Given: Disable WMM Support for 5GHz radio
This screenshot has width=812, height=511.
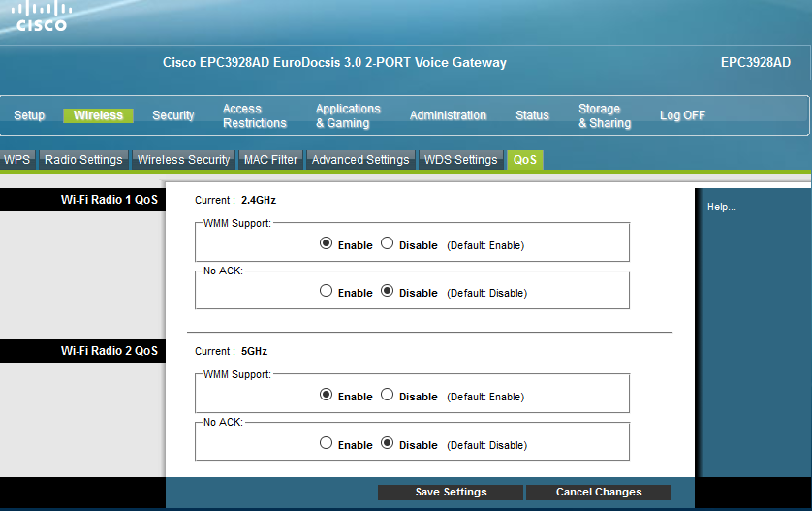Looking at the screenshot, I should (x=387, y=395).
